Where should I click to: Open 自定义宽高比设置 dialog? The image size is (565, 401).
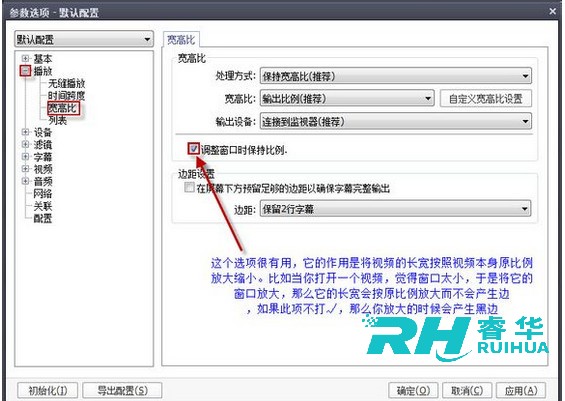pos(486,98)
